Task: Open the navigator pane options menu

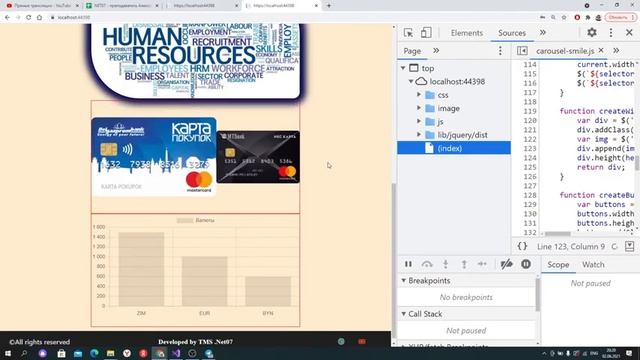Action: point(500,51)
